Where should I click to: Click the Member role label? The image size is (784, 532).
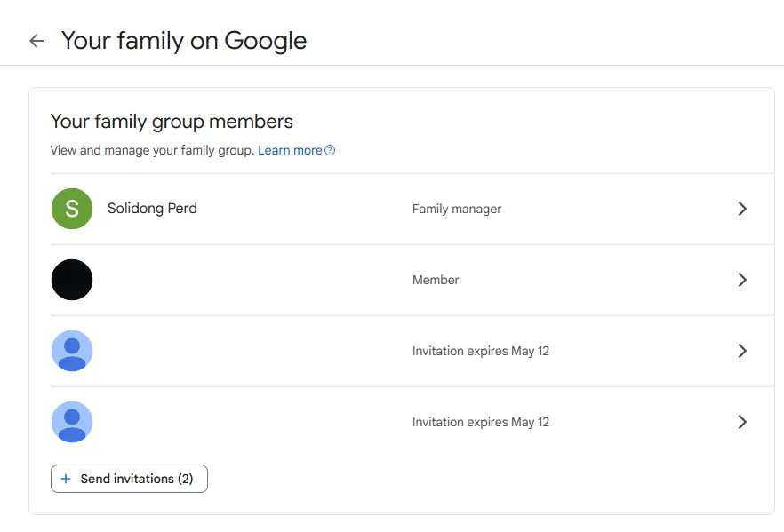click(x=436, y=280)
